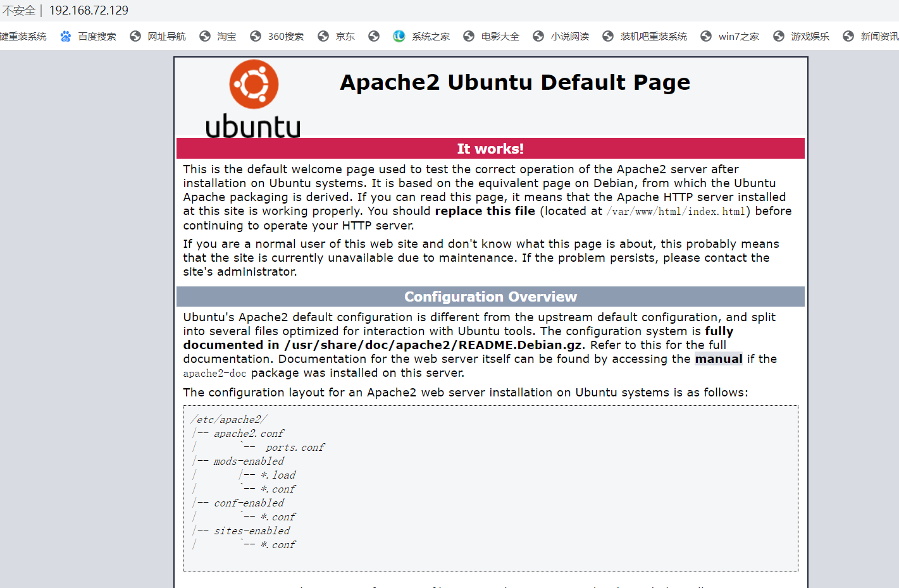Open the 淘宝 bookmark
The width and height of the screenshot is (899, 588).
pyautogui.click(x=218, y=37)
